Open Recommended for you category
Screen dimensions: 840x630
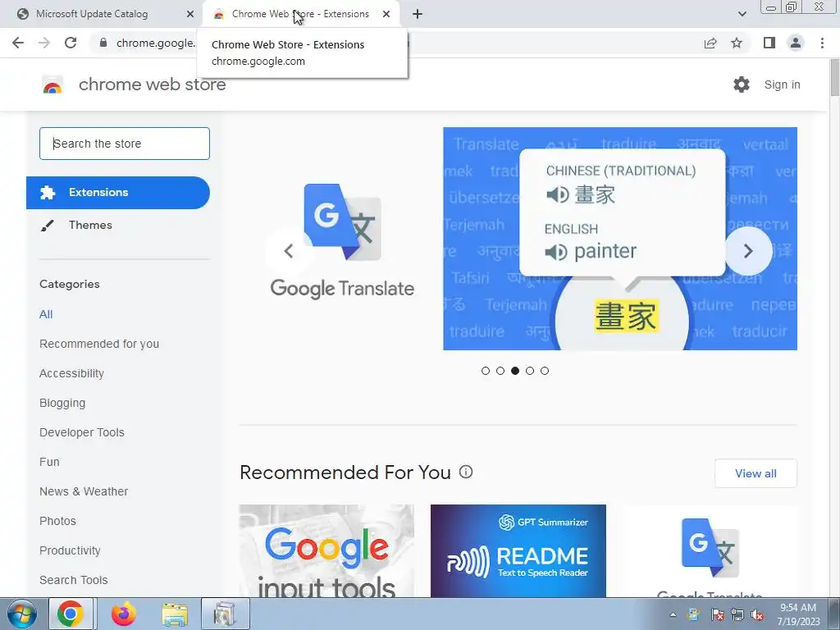pyautogui.click(x=99, y=344)
